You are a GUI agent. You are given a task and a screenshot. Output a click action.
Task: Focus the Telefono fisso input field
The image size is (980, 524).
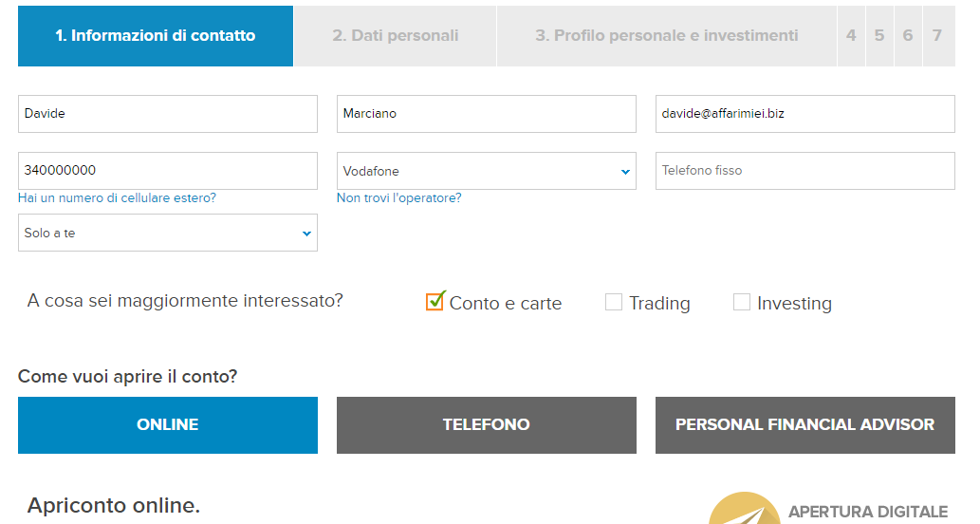[804, 171]
